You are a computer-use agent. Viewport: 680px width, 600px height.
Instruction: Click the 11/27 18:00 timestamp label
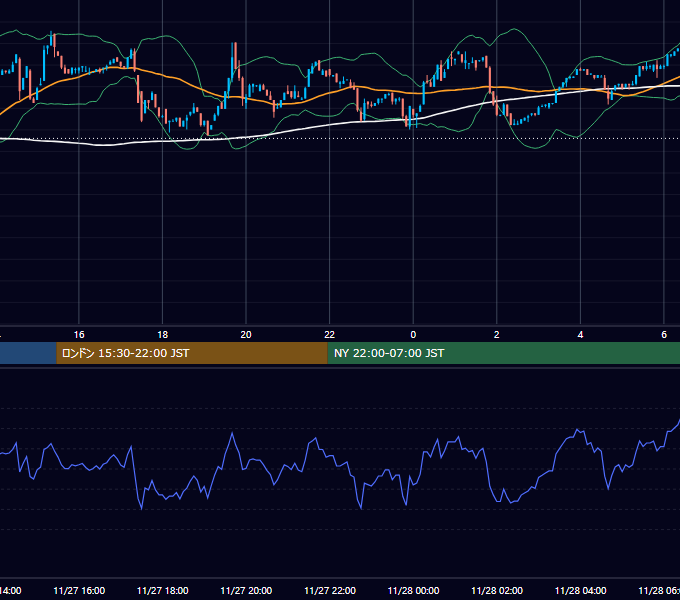[x=163, y=590]
